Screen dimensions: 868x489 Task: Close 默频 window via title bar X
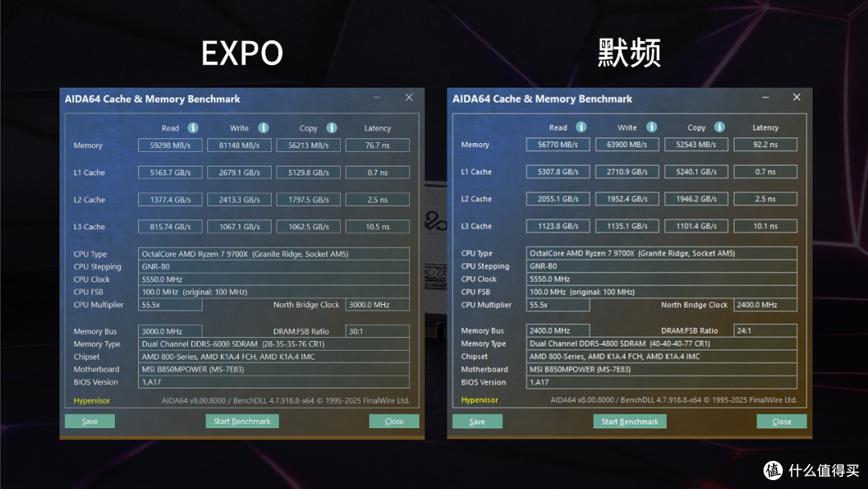(796, 97)
